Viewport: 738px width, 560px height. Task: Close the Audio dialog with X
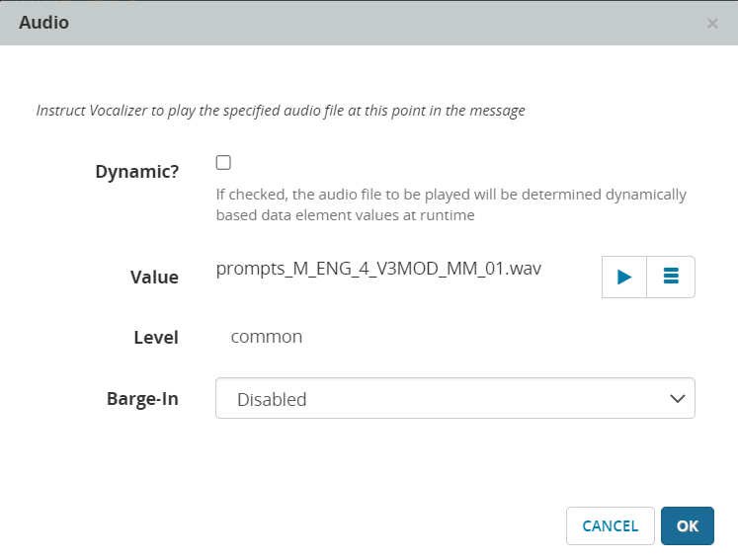(712, 23)
